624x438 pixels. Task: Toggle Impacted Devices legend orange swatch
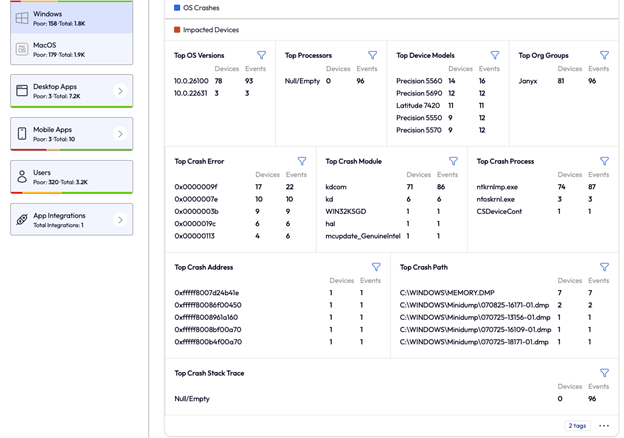(177, 30)
